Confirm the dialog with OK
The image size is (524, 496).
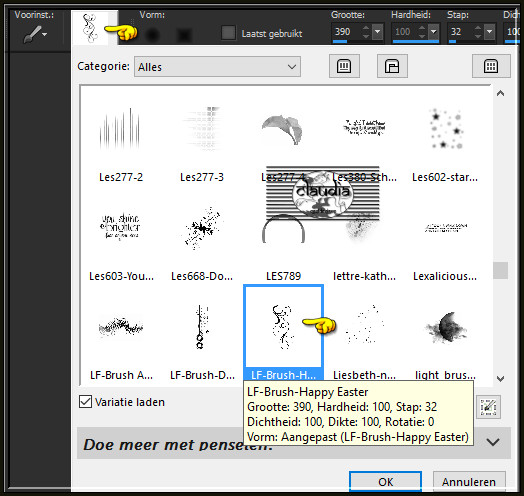(x=385, y=482)
